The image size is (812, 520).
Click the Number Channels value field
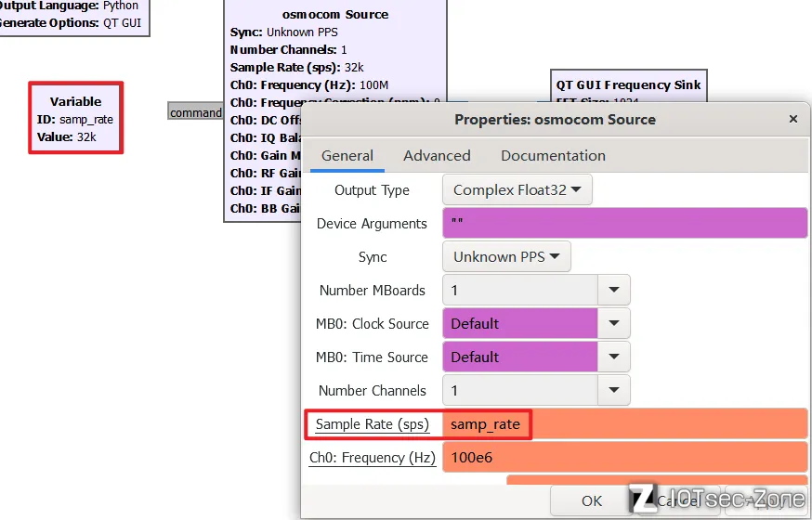tap(520, 390)
